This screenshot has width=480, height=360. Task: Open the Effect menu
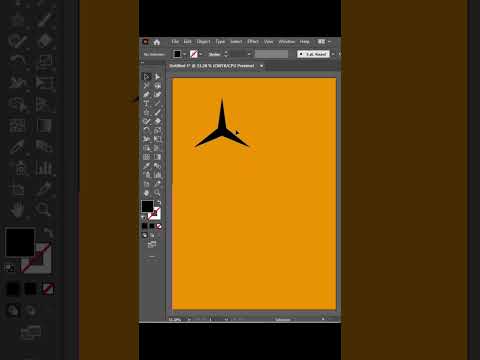tap(253, 42)
